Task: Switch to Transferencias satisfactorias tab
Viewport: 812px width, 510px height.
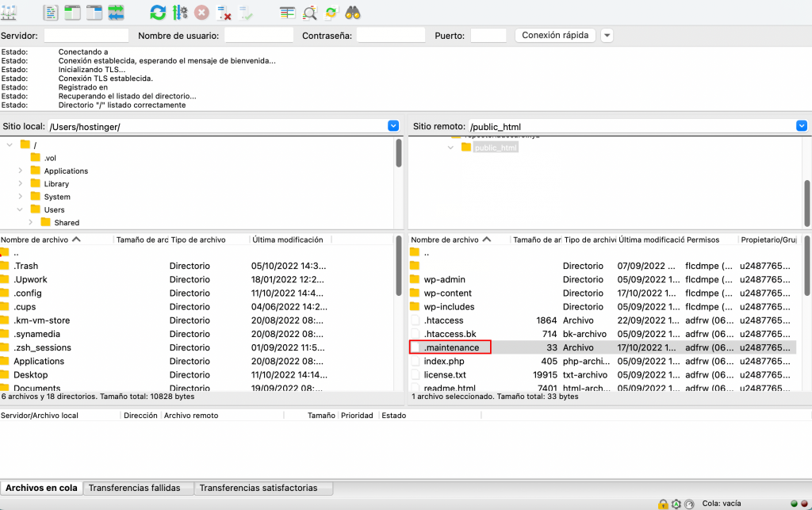Action: click(258, 488)
